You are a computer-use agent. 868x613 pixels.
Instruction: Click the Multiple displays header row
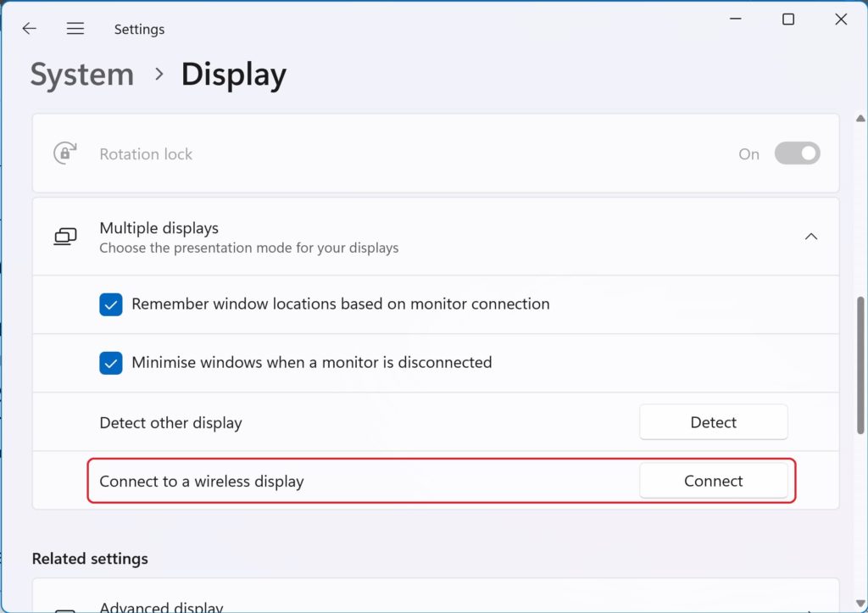pos(436,237)
